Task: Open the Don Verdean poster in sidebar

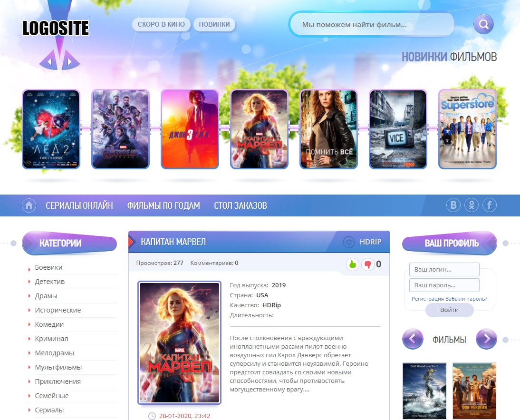Action: [x=474, y=391]
